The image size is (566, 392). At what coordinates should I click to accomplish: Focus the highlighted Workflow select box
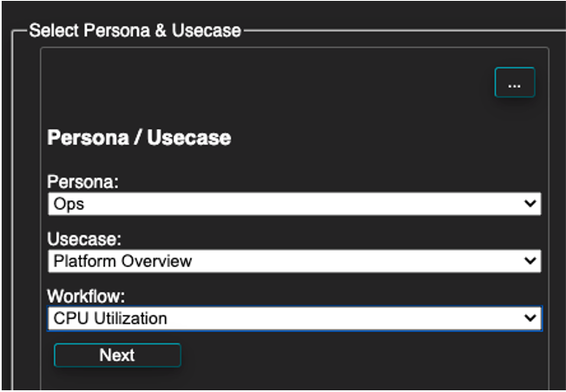(x=294, y=318)
